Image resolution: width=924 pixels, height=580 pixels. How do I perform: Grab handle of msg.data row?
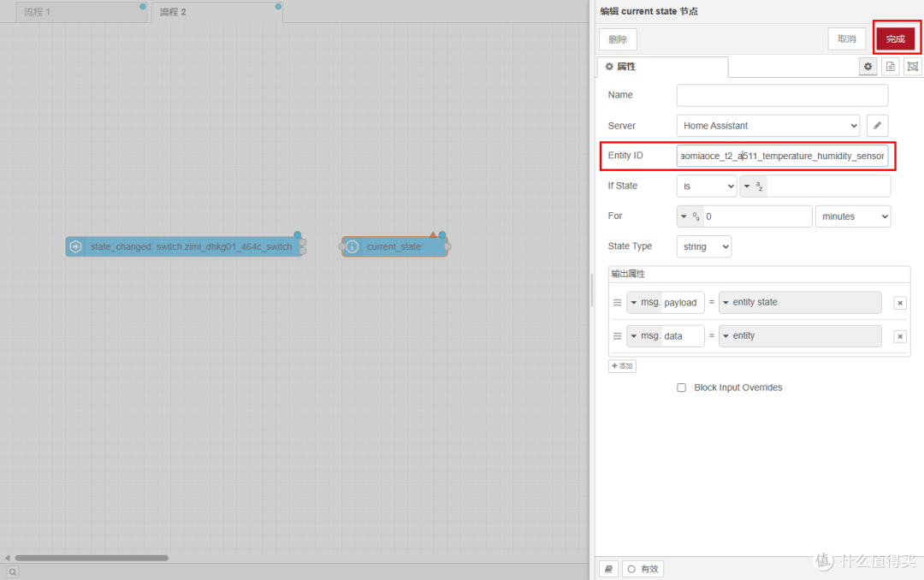point(617,336)
